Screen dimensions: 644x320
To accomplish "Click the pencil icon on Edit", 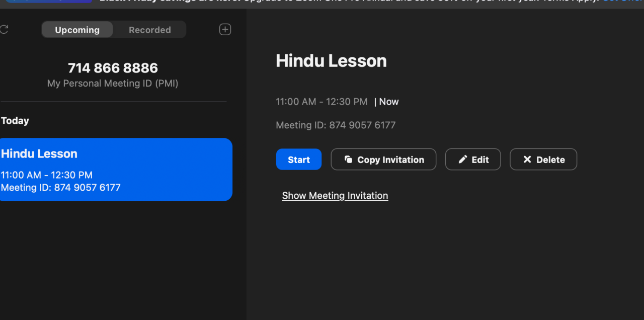I will click(463, 159).
